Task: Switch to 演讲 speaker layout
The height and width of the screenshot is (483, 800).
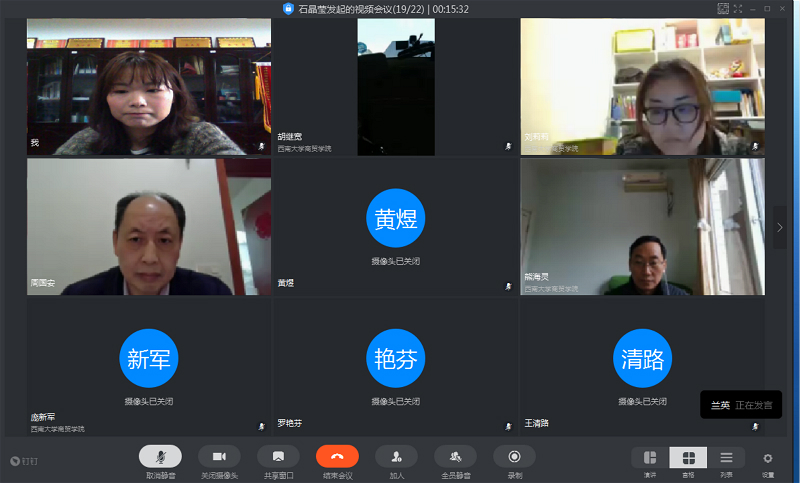Action: pos(650,458)
